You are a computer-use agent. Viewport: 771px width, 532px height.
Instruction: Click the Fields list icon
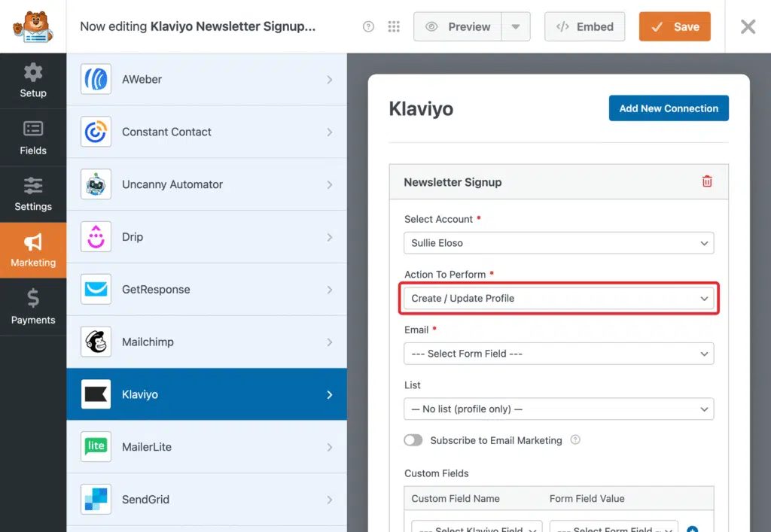point(33,129)
